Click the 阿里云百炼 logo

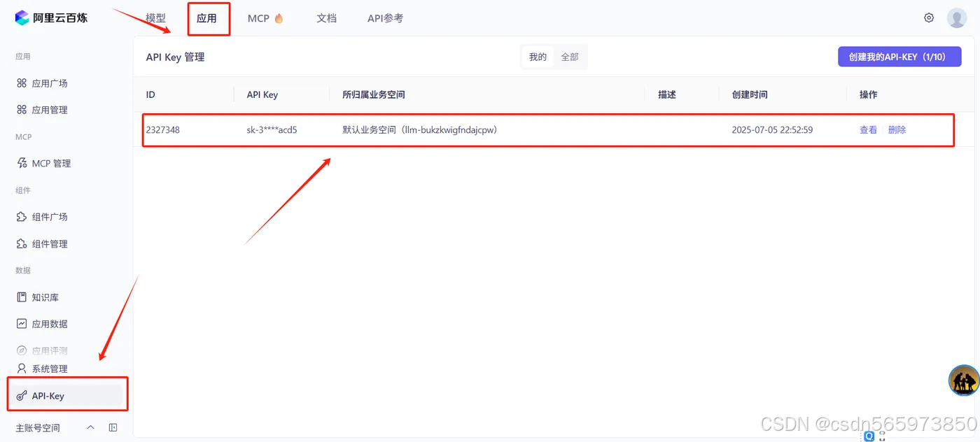click(x=51, y=18)
